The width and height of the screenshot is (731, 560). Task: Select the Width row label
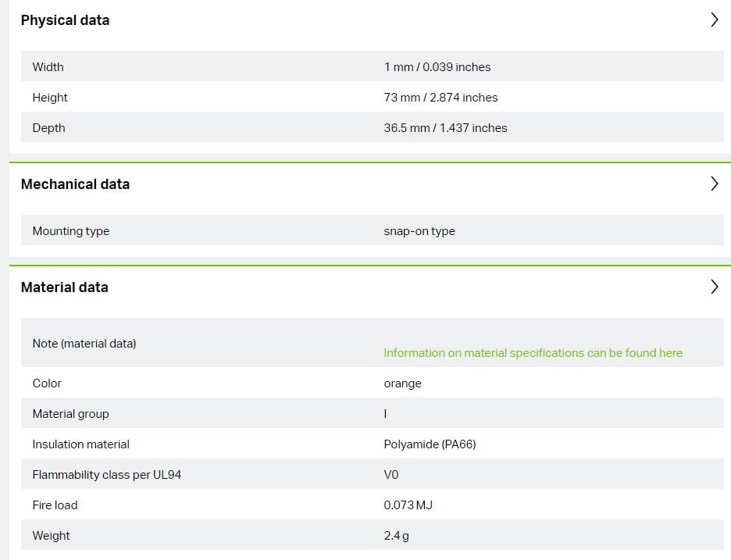pyautogui.click(x=48, y=67)
